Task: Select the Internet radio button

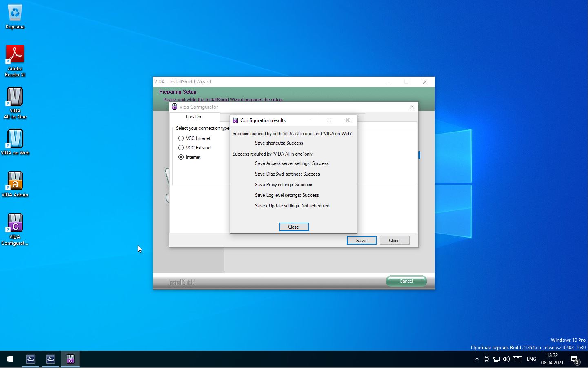Action: (x=181, y=157)
